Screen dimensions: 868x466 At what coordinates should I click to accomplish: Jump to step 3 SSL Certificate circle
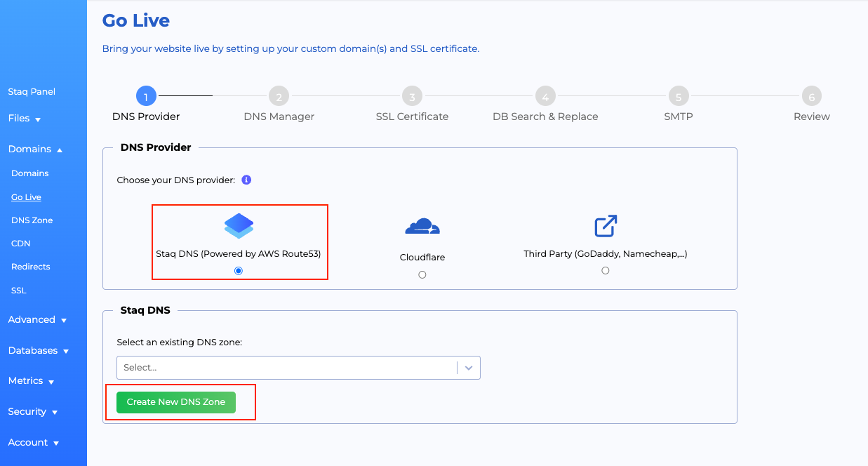tap(412, 96)
